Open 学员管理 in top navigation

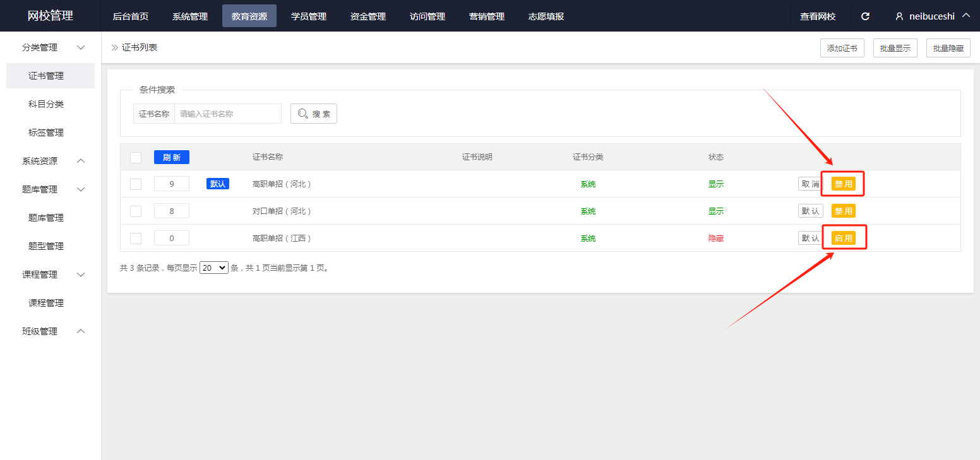click(309, 16)
